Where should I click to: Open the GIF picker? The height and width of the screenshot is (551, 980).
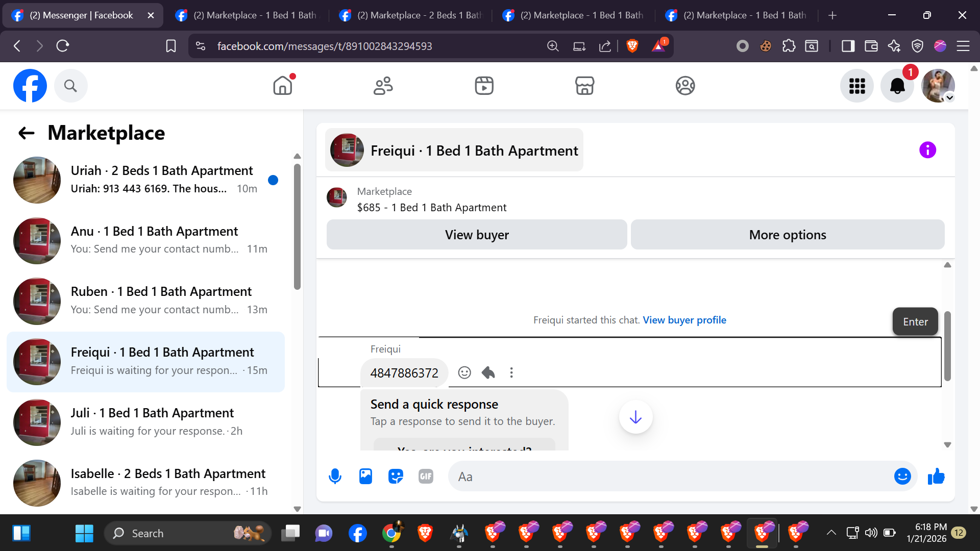click(x=426, y=477)
